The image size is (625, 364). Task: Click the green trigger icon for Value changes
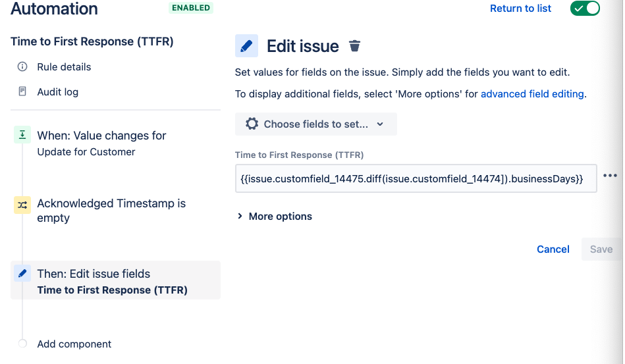pos(22,135)
